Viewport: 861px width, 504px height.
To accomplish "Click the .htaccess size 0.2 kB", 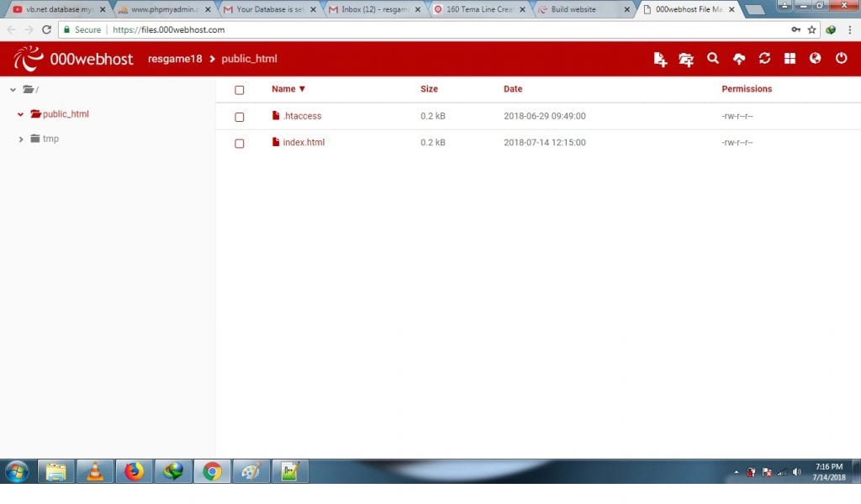I will click(x=433, y=116).
